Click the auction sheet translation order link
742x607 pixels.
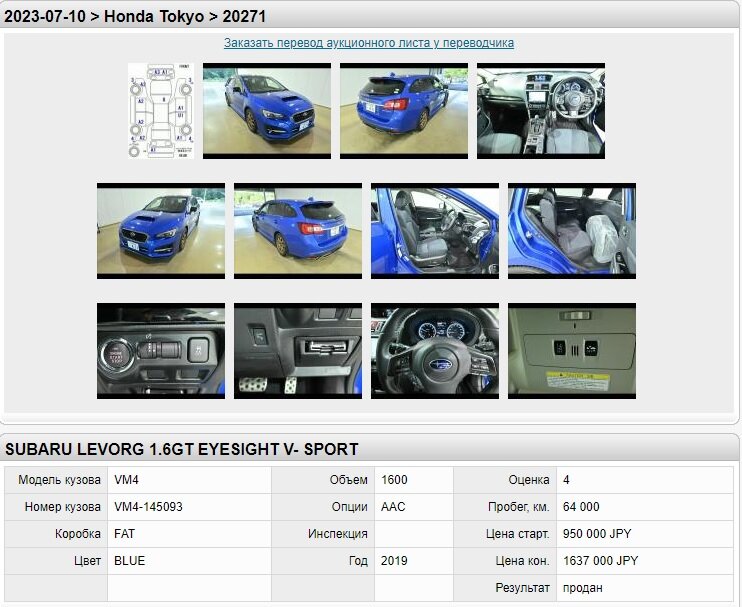tap(369, 43)
